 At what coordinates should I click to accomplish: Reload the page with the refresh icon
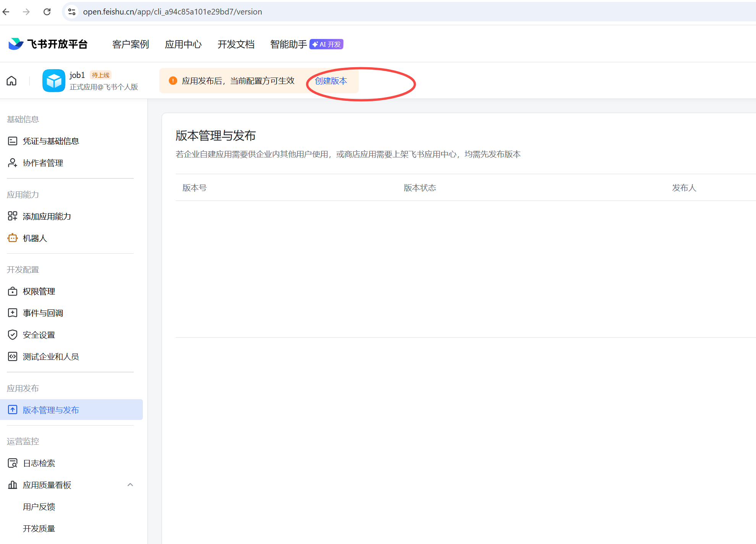coord(47,12)
